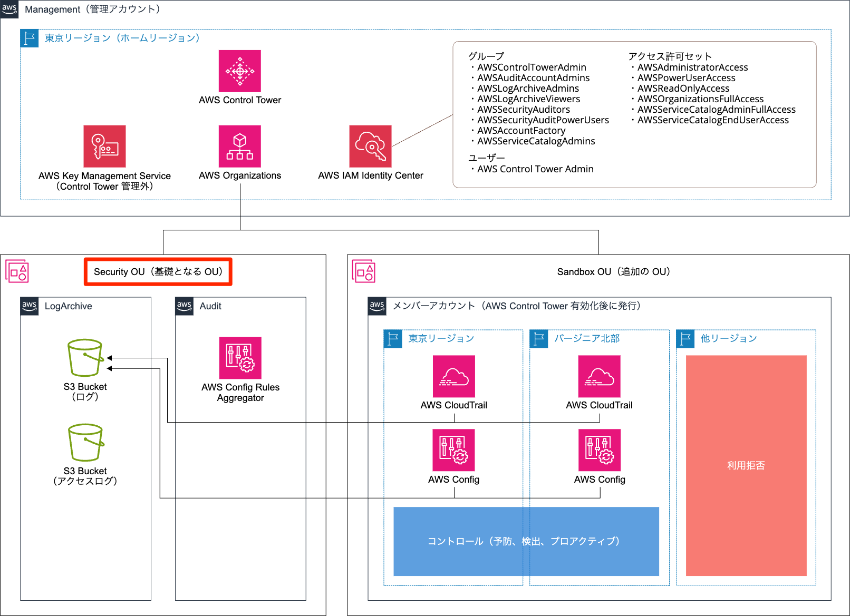Toggle the other-regions flag marker
The height and width of the screenshot is (616, 850).
pyautogui.click(x=684, y=339)
